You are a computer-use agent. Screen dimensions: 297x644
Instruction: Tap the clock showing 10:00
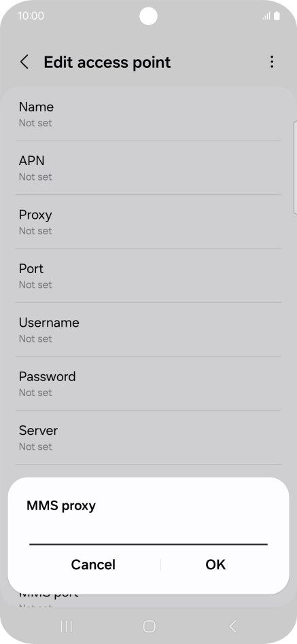31,16
